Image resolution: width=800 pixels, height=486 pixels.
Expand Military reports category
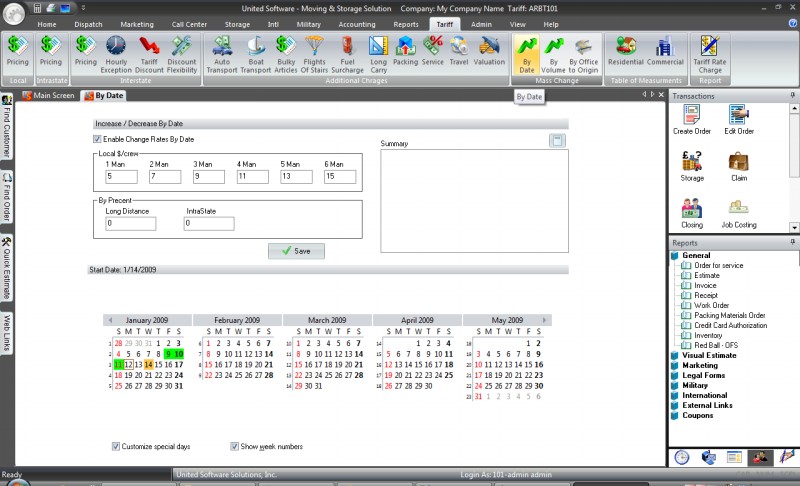pyautogui.click(x=695, y=386)
